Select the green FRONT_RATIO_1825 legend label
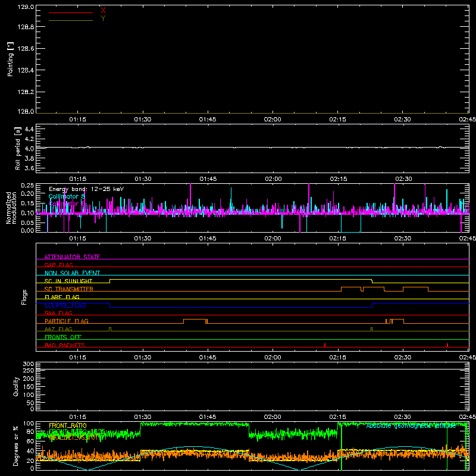The height and width of the screenshot is (476, 476). (77, 431)
